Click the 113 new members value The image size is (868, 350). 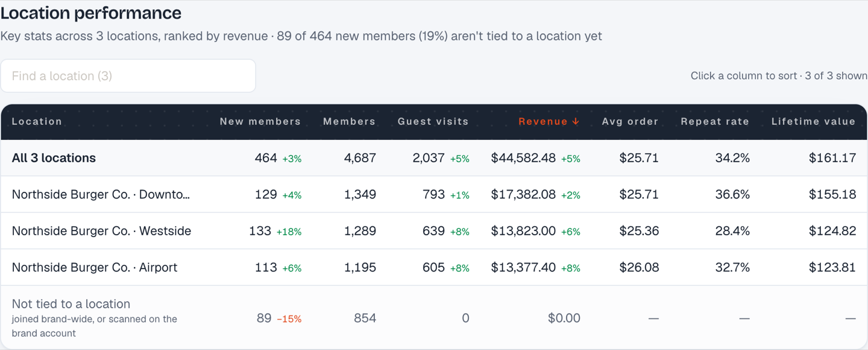[x=266, y=267]
